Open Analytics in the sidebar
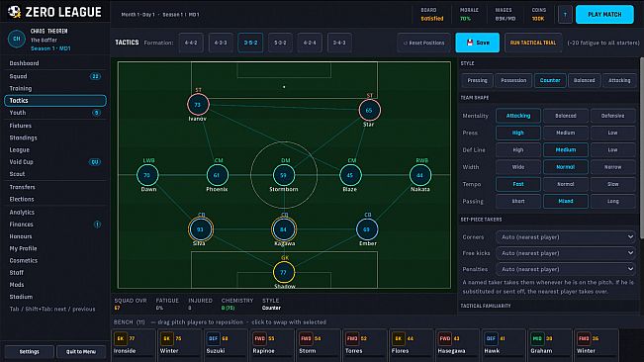This screenshot has width=644, height=362. (x=55, y=213)
